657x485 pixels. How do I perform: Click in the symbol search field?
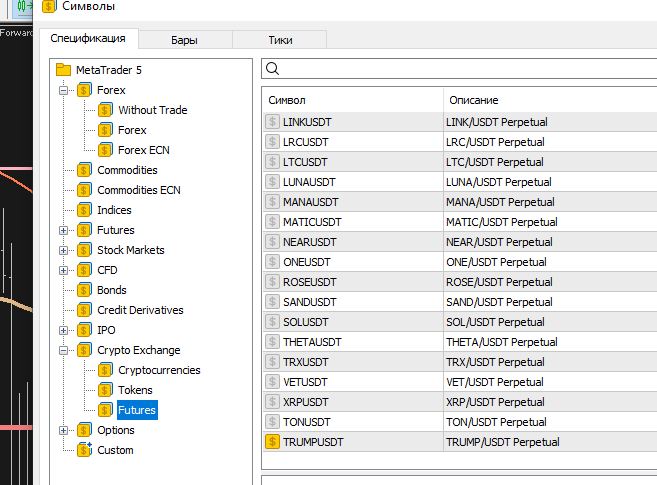point(461,69)
